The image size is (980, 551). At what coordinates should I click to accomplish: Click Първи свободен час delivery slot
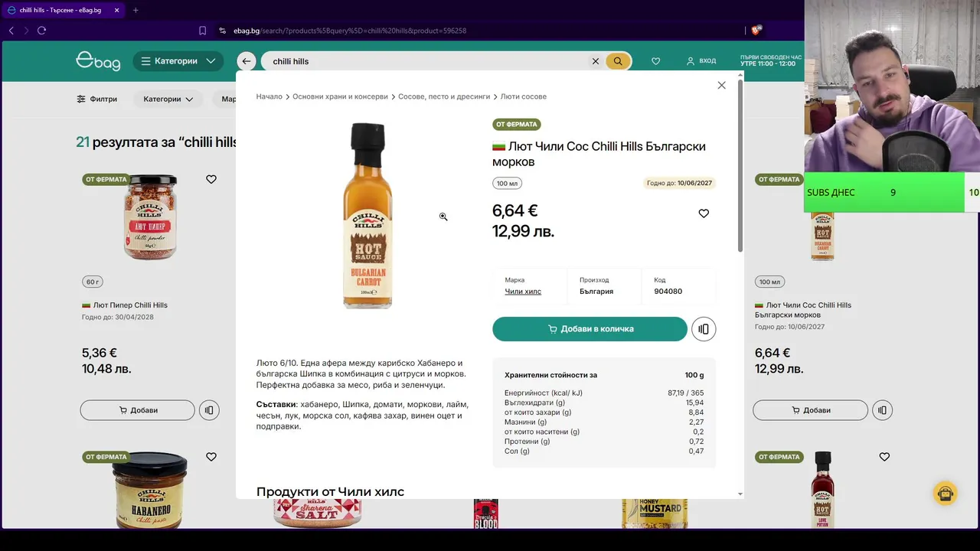tap(770, 60)
